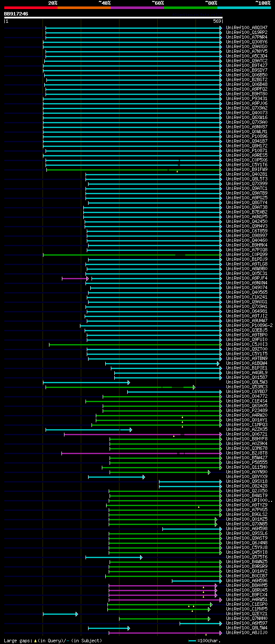This screenshot has width=275, height=644.
Task: Select the UniRef100_A5C3D4 label
Action: point(247,56)
